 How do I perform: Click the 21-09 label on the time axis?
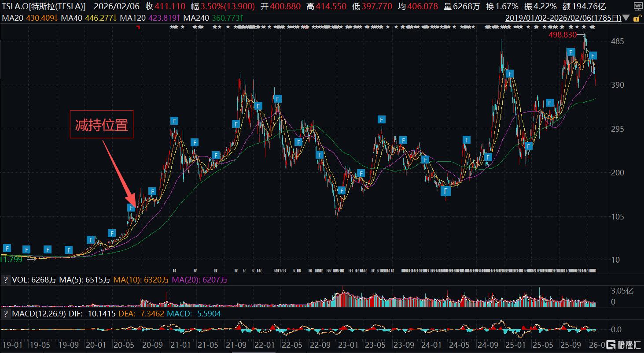pyautogui.click(x=236, y=345)
